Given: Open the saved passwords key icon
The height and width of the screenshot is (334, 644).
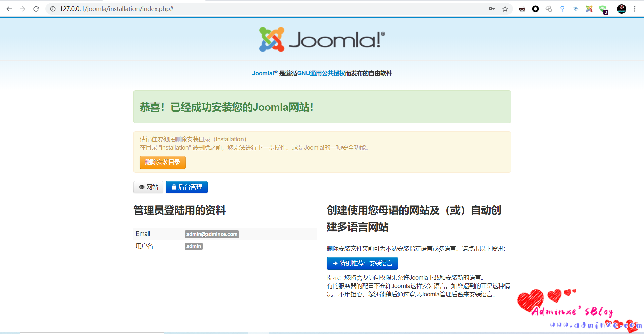Looking at the screenshot, I should (492, 9).
